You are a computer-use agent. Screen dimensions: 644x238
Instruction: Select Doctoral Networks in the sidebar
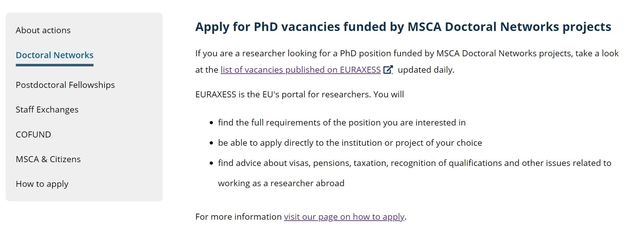click(55, 55)
